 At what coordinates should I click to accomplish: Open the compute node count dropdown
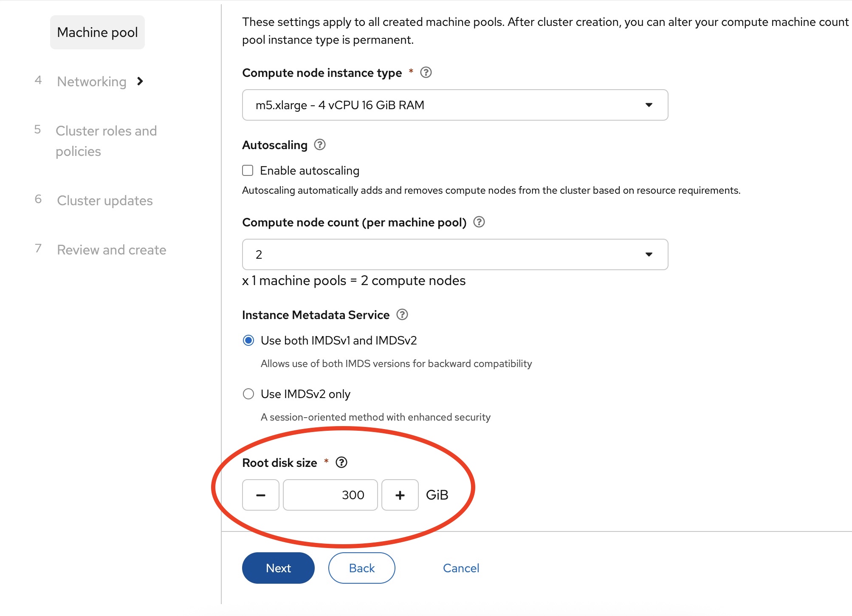(455, 254)
